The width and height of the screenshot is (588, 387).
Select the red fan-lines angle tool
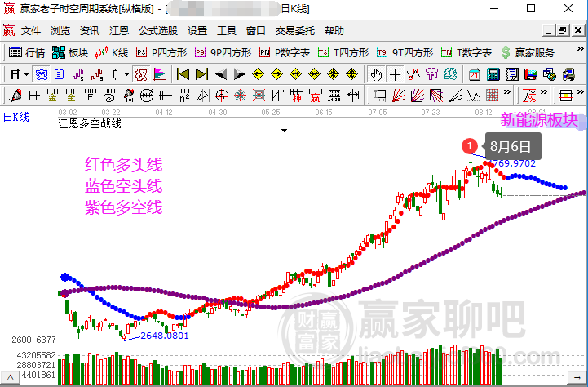coord(399,96)
